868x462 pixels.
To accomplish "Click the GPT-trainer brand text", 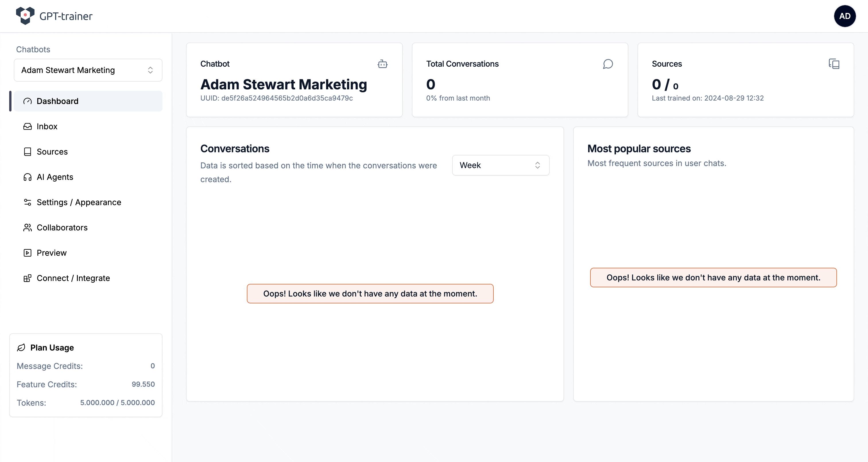I will coord(66,16).
